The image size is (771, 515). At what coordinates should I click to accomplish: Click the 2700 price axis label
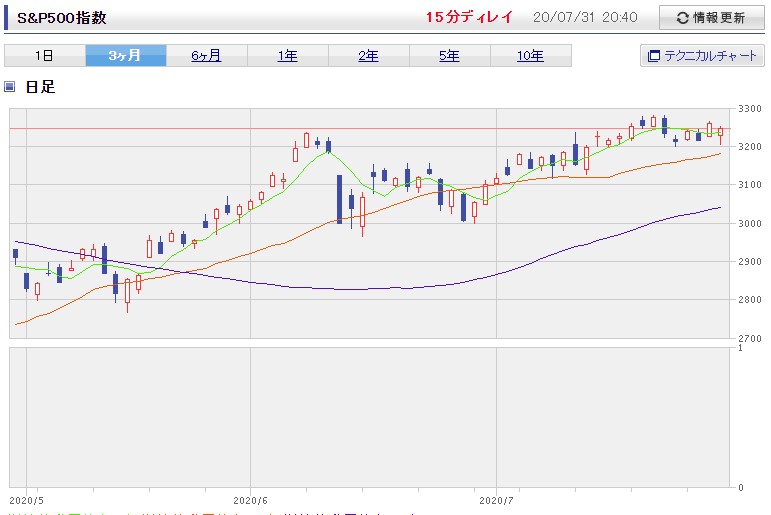750,338
